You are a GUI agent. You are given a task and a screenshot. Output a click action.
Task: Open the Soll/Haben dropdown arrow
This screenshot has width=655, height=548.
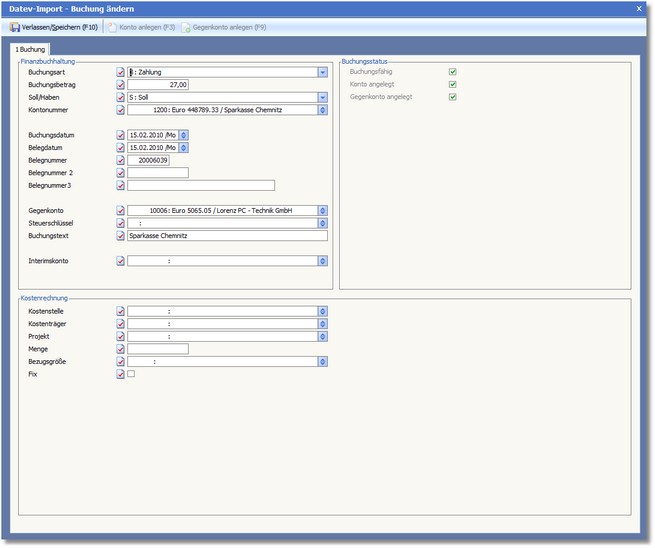pos(323,97)
